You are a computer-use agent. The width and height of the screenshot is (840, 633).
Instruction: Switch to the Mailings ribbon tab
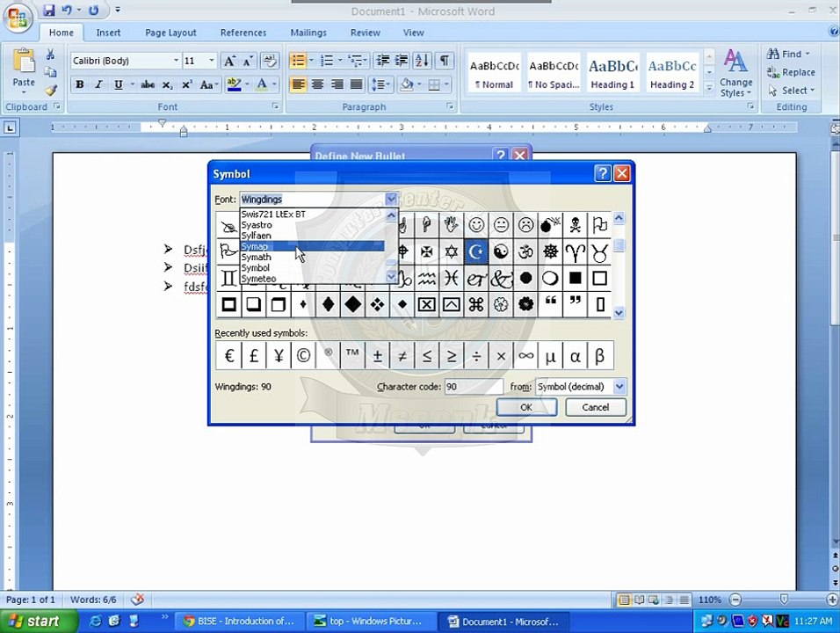(308, 33)
